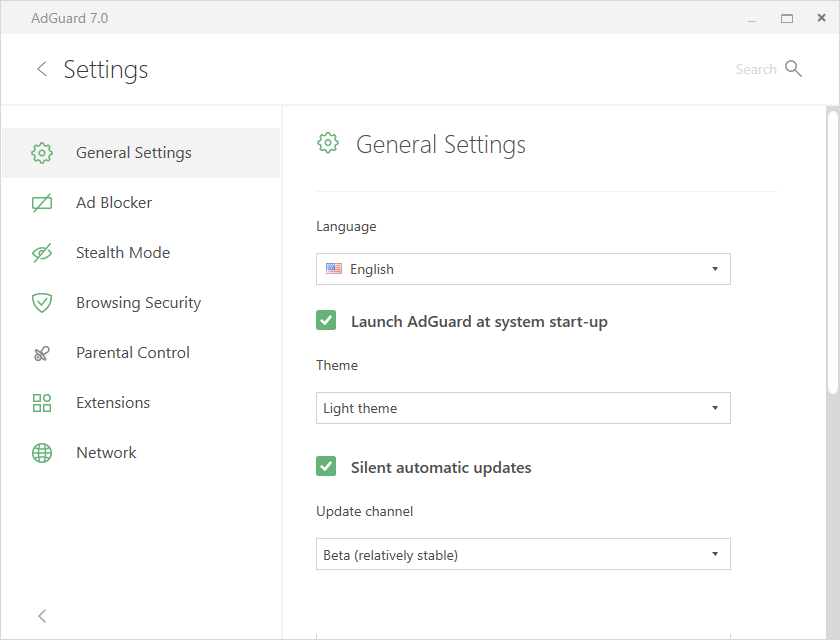
Task: Open the Stealth Mode settings section
Action: 123,253
